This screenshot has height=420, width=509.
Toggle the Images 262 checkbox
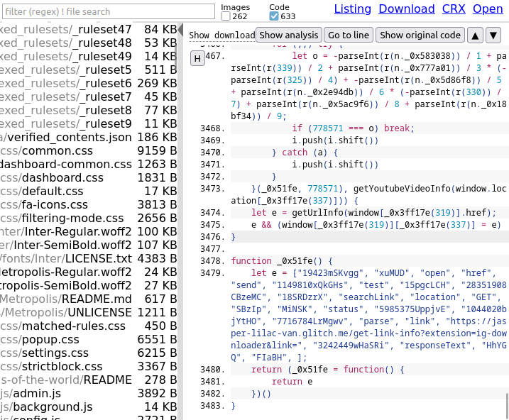click(x=226, y=16)
